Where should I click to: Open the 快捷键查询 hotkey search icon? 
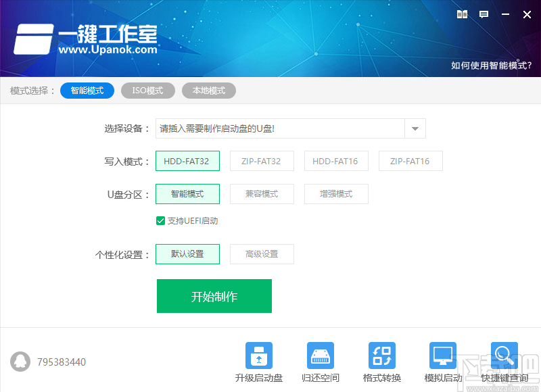coord(504,356)
